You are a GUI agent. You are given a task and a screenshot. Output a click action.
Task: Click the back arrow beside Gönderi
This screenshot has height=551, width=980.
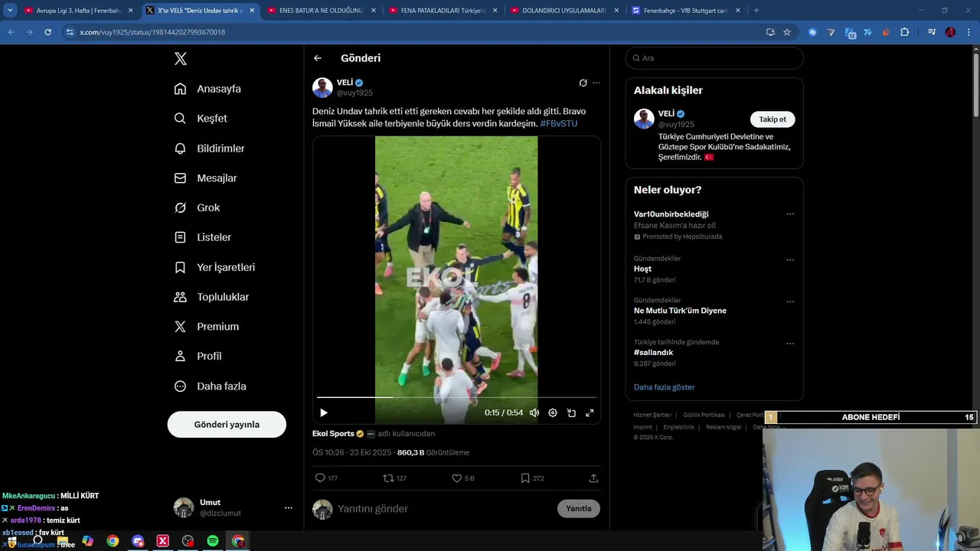click(318, 58)
